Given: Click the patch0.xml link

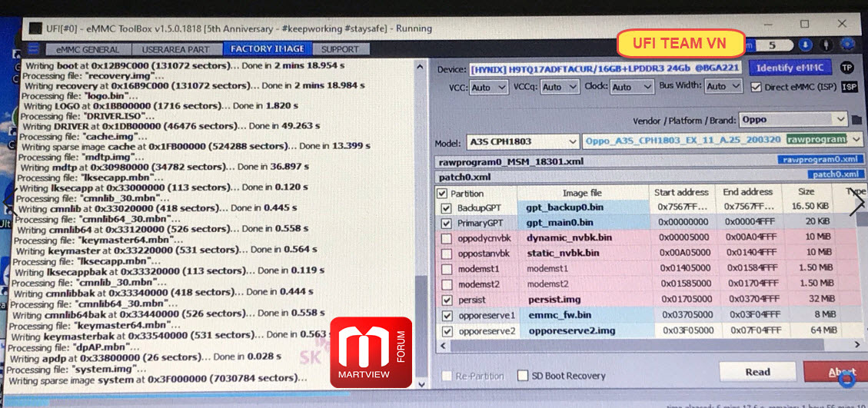Looking at the screenshot, I should 836,174.
